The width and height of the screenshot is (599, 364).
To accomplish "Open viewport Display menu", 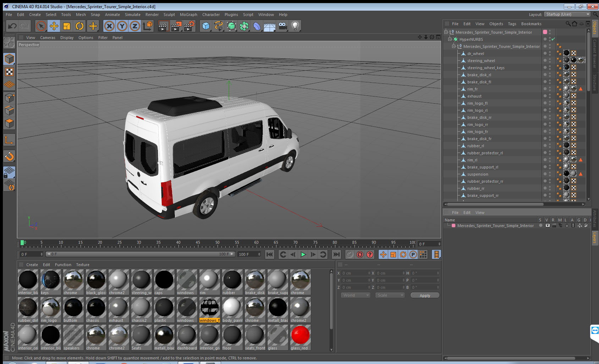I will [67, 38].
